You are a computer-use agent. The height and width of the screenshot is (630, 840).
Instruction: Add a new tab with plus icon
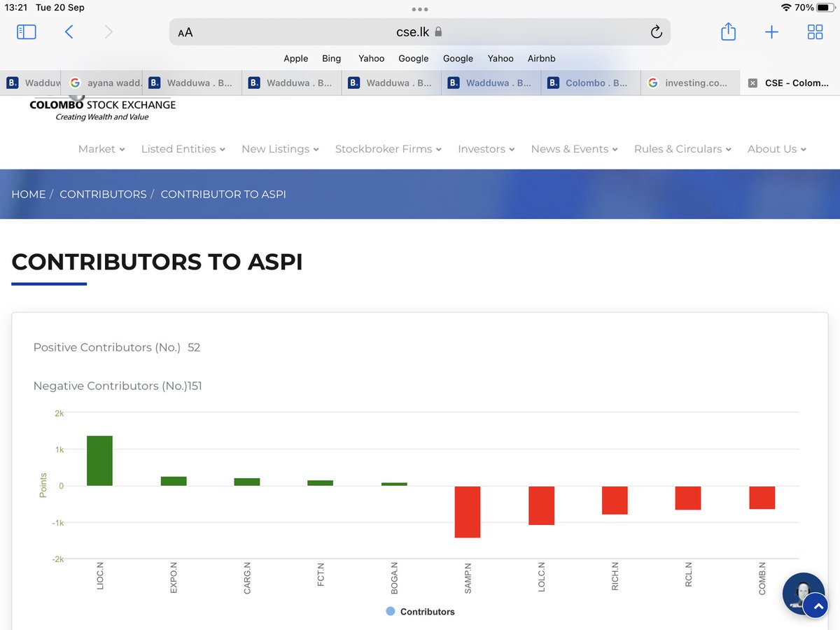pos(771,31)
